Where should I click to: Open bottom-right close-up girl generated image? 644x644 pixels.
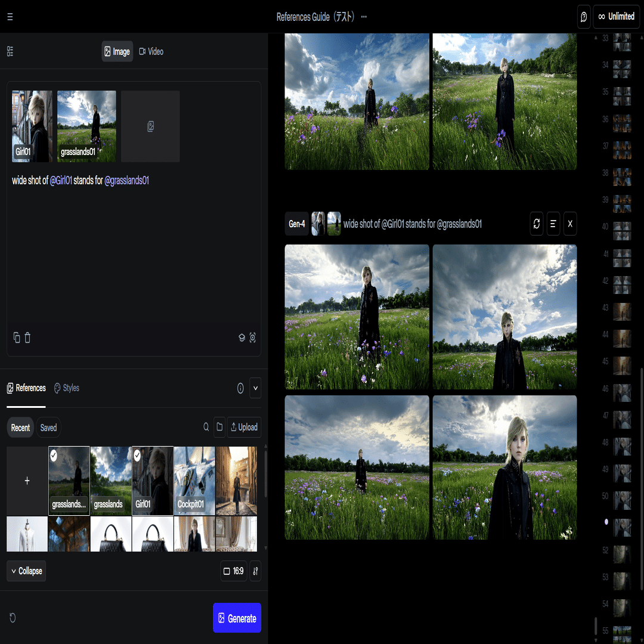tap(505, 467)
